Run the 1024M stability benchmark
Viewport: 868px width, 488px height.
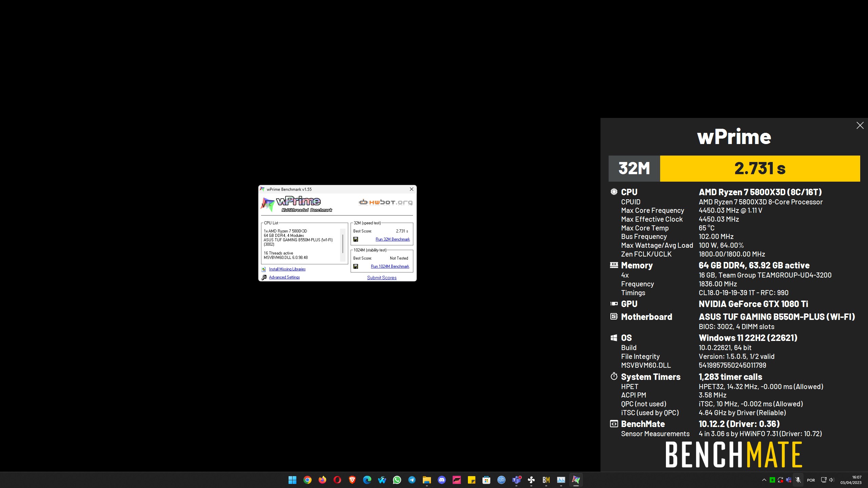tap(390, 266)
